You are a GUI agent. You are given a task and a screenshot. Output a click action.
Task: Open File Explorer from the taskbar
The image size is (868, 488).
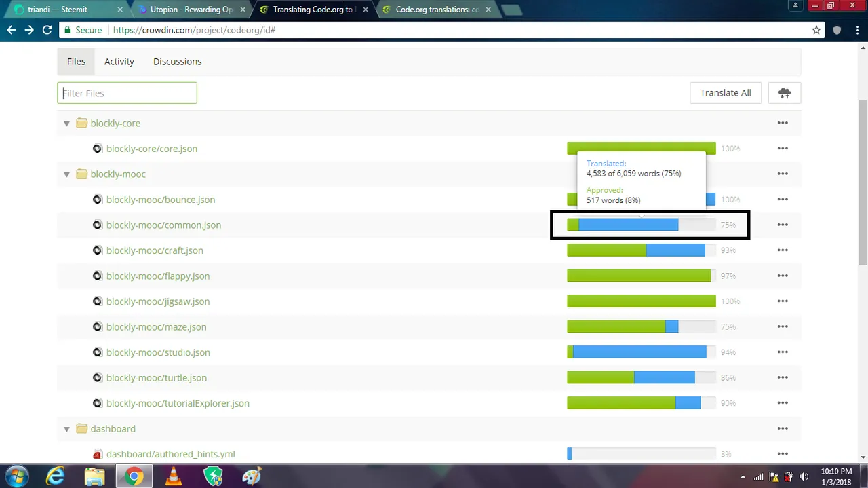[x=94, y=476]
